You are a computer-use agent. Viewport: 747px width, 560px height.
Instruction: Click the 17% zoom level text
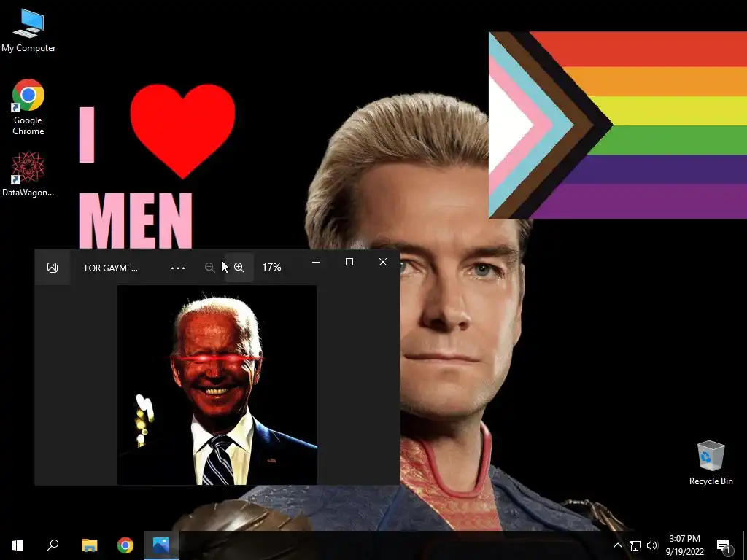[x=271, y=268]
